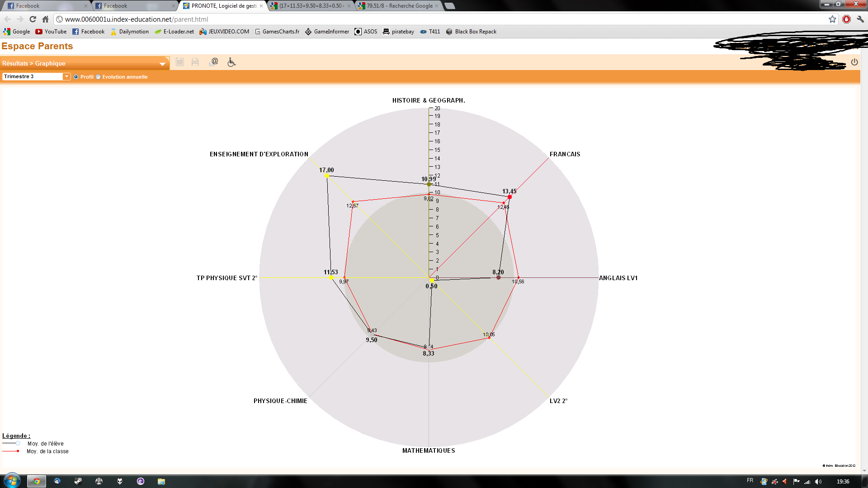This screenshot has width=868, height=488.
Task: Select the Profil radio button
Action: point(76,77)
